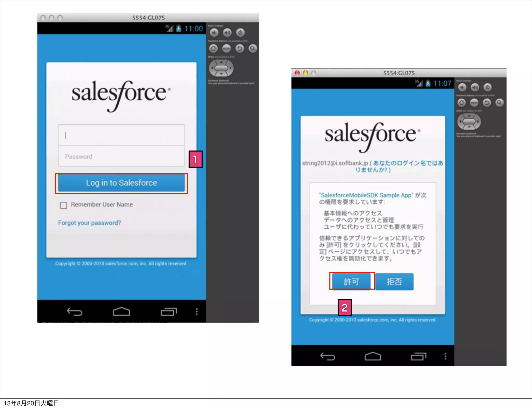This screenshot has width=532, height=409.
Task: Tap Android back navigation on left phone screen
Action: pyautogui.click(x=75, y=311)
